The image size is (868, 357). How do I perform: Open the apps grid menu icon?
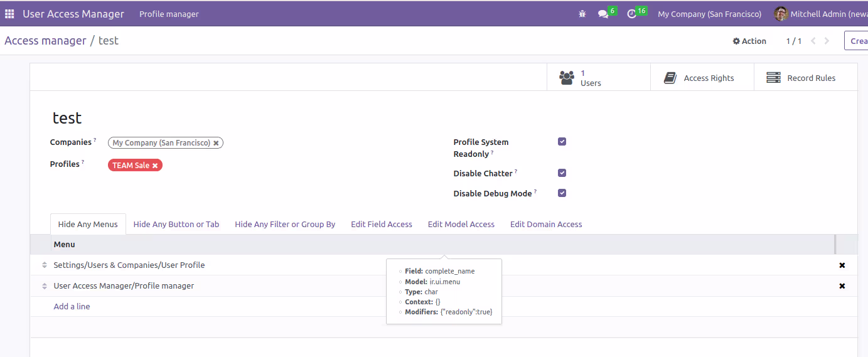click(9, 14)
